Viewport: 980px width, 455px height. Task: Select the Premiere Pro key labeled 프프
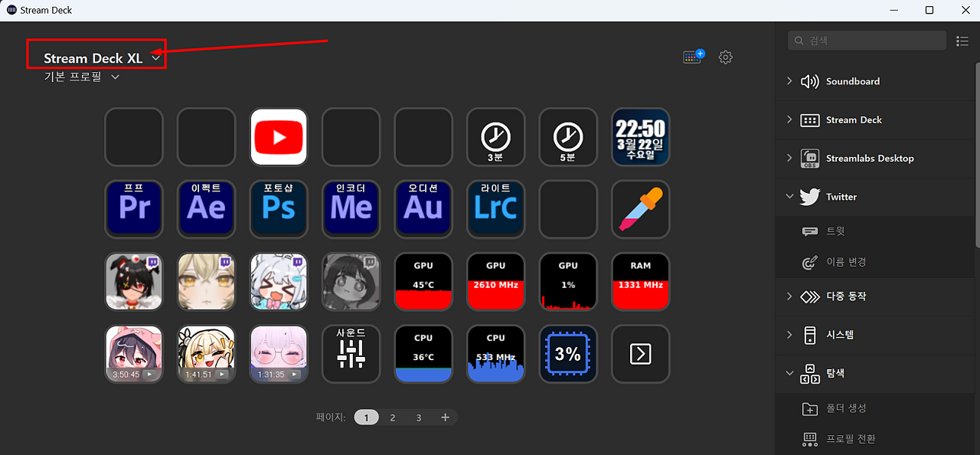134,209
